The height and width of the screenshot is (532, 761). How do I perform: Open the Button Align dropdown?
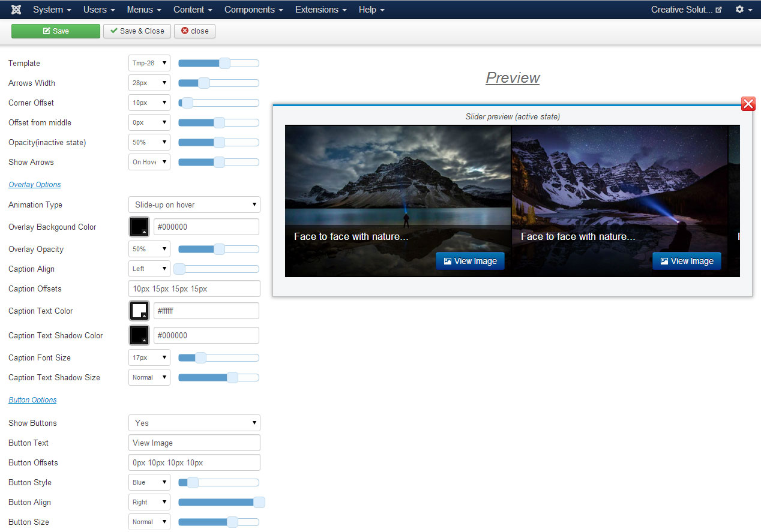click(x=149, y=502)
